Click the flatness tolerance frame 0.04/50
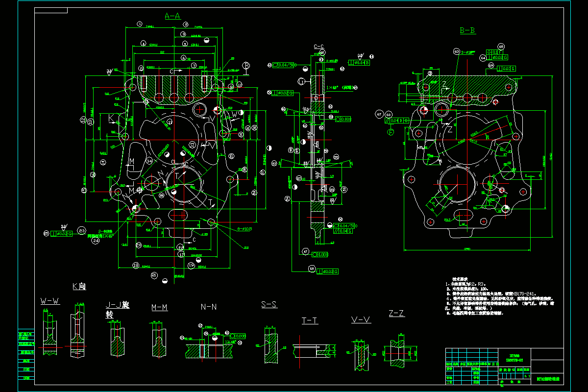This screenshot has width=588, height=392. 283,65
